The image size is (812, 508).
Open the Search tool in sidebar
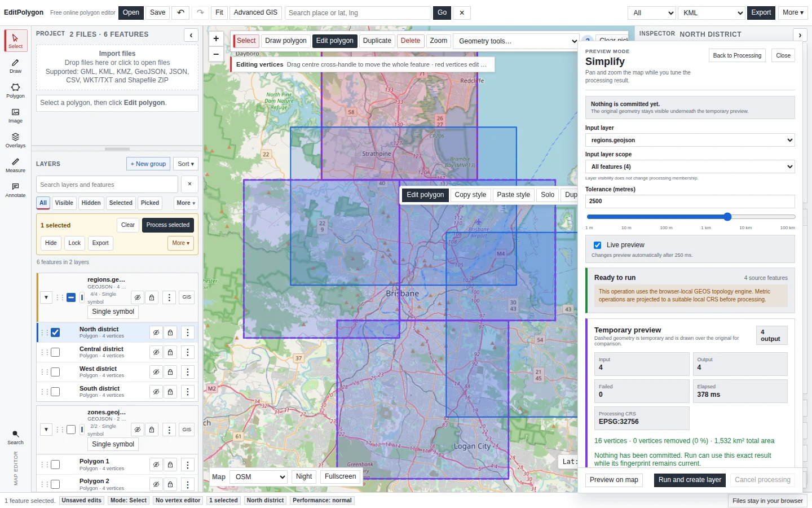point(16,437)
